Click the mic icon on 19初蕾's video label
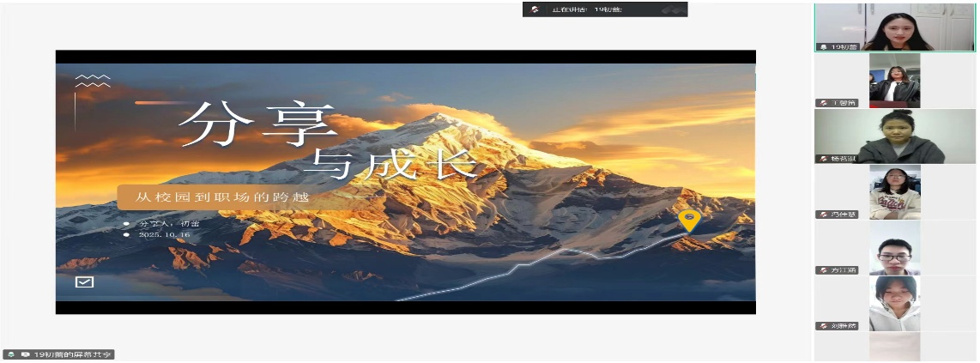The width and height of the screenshot is (980, 363). pos(823,47)
